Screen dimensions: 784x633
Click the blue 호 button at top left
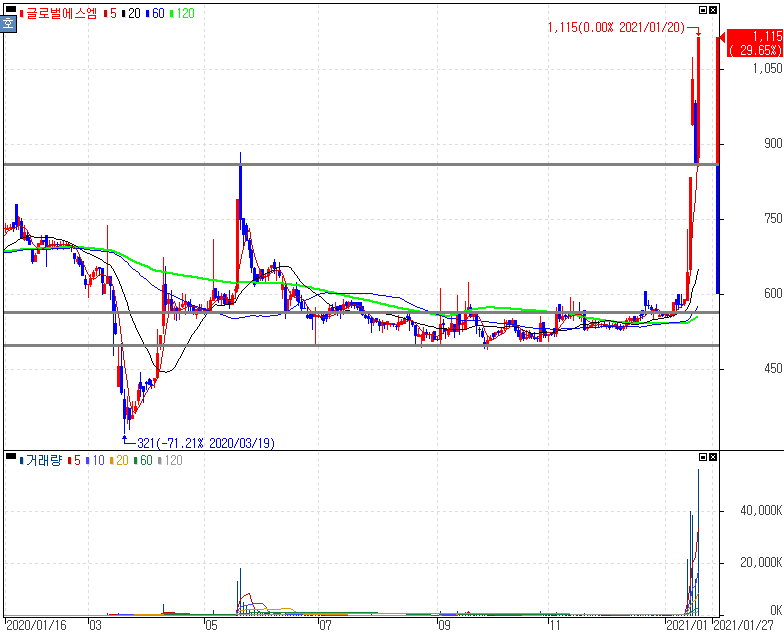8,24
